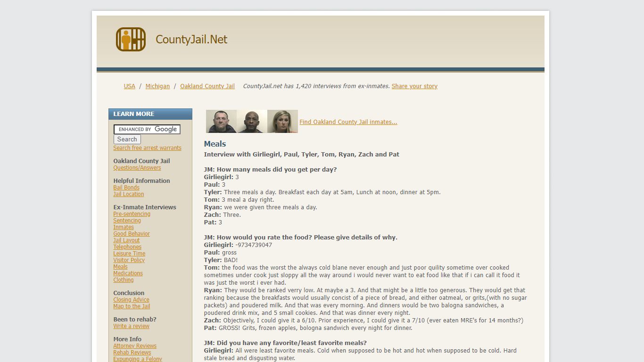Open Find Oakland County Jail inmates link
Screen dimensions: 644x362
(x=348, y=122)
